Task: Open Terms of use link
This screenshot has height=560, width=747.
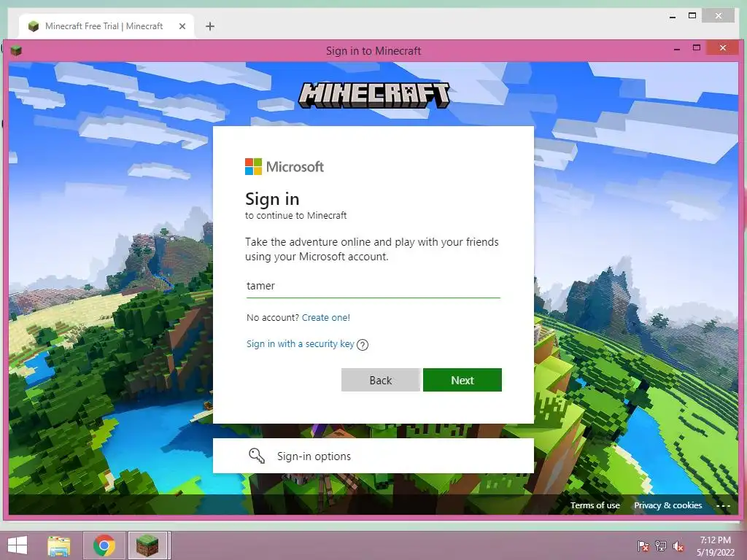Action: pyautogui.click(x=595, y=505)
